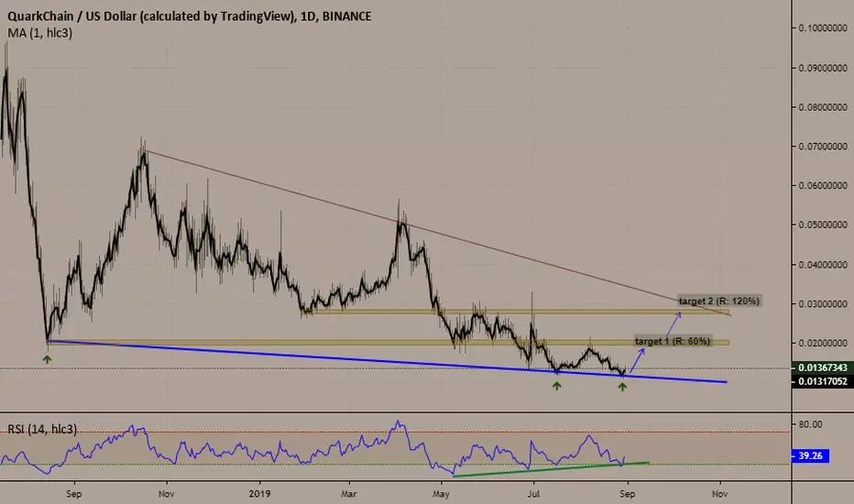This screenshot has height=504, width=854.
Task: Click the 0.04000000 price axis label
Action: (823, 265)
